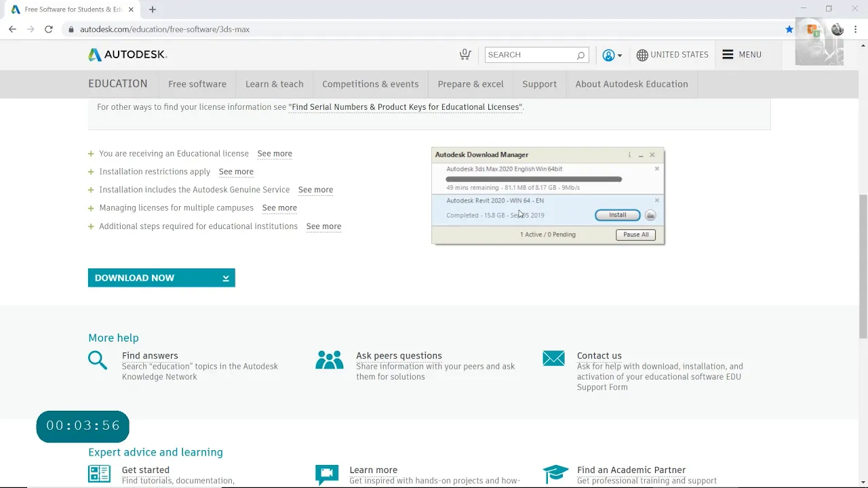See more about managing multiple campuses licenses

pyautogui.click(x=279, y=208)
